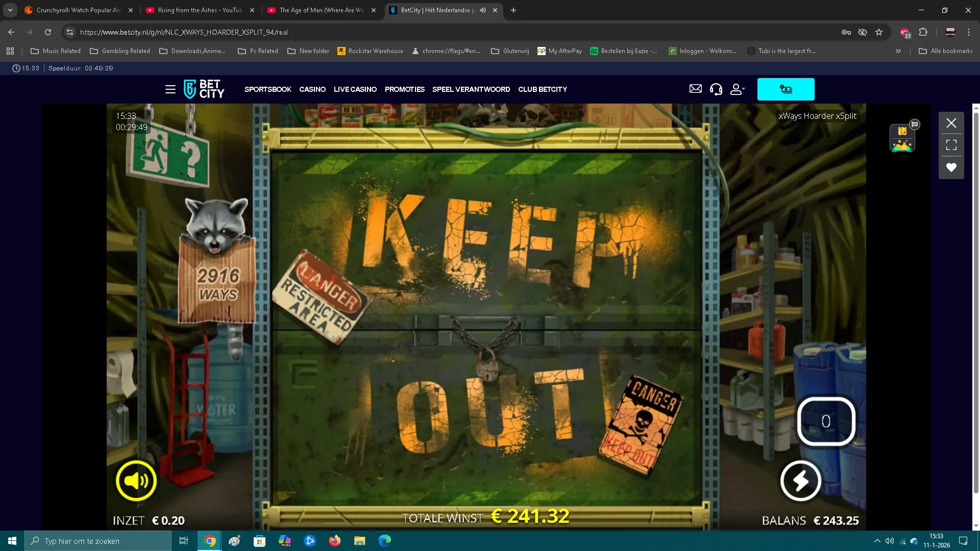Click the BetCity logo
The width and height of the screenshot is (980, 551).
point(204,89)
